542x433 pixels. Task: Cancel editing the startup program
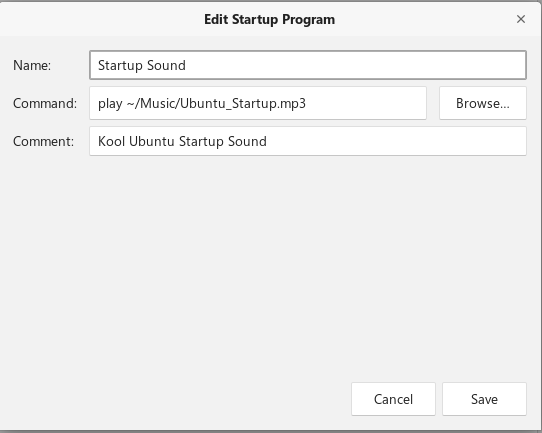coord(393,399)
